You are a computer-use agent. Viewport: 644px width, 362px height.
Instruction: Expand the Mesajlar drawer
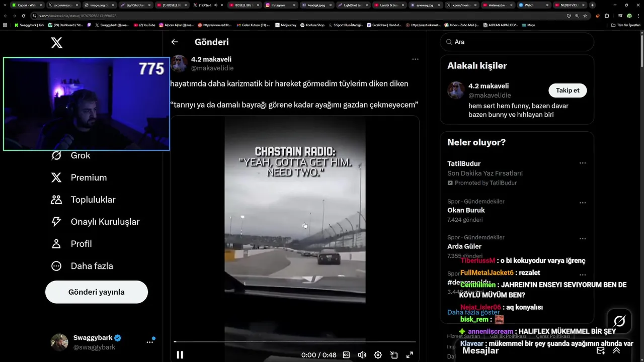point(616,351)
